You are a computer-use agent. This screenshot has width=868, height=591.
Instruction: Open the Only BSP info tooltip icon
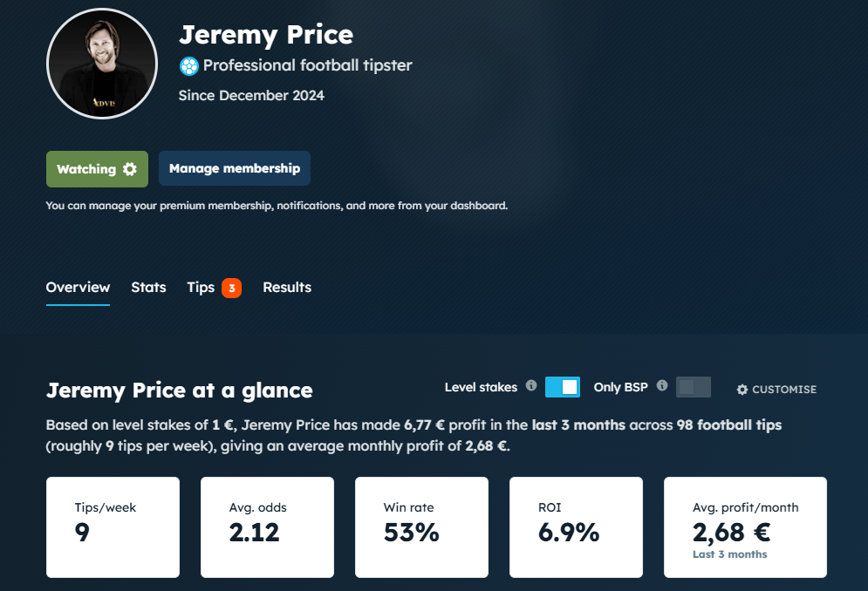(662, 386)
